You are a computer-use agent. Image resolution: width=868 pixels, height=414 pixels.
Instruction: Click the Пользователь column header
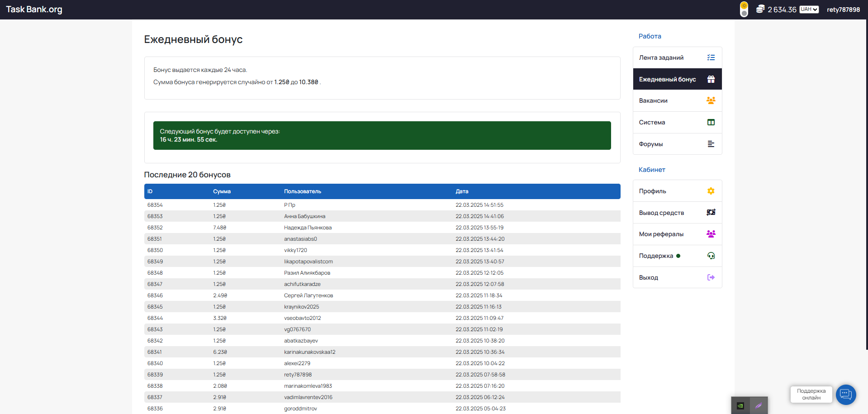pyautogui.click(x=302, y=191)
